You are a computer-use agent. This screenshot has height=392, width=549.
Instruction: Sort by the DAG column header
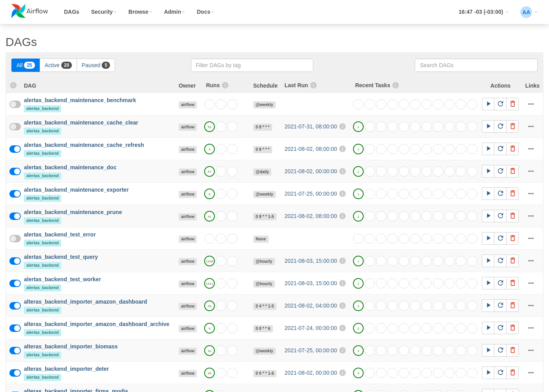[x=30, y=86]
